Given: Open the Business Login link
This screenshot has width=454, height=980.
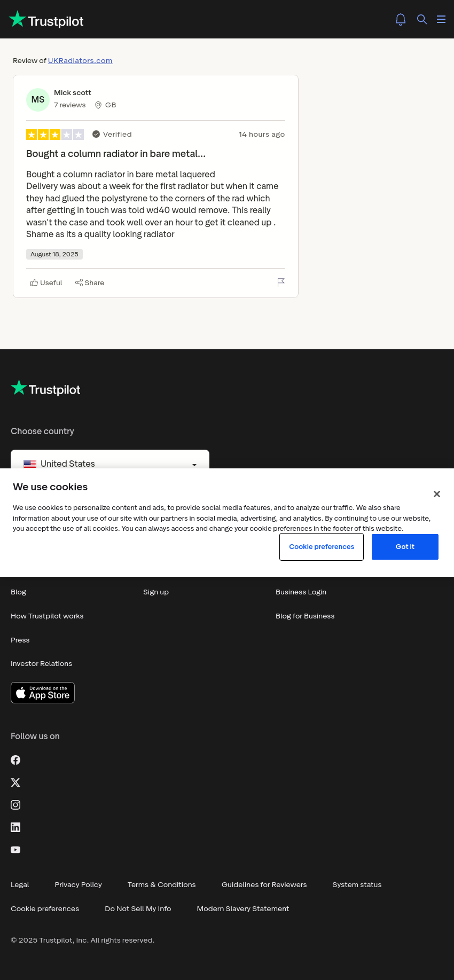Looking at the screenshot, I should coord(301,592).
